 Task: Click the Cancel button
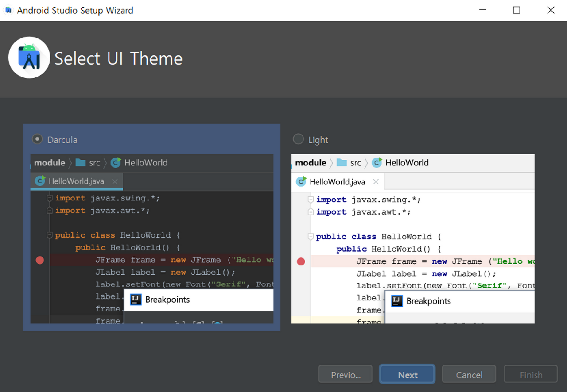coord(469,375)
